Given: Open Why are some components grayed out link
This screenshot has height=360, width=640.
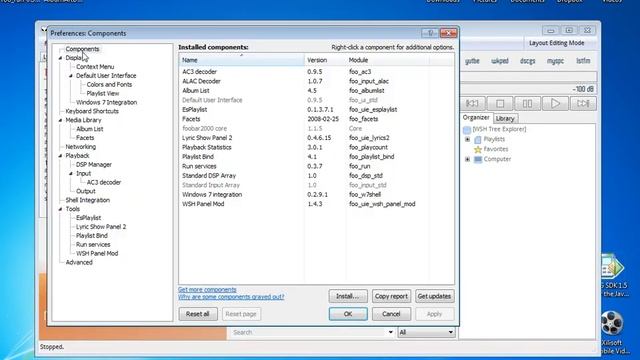Looking at the screenshot, I should pyautogui.click(x=231, y=297).
